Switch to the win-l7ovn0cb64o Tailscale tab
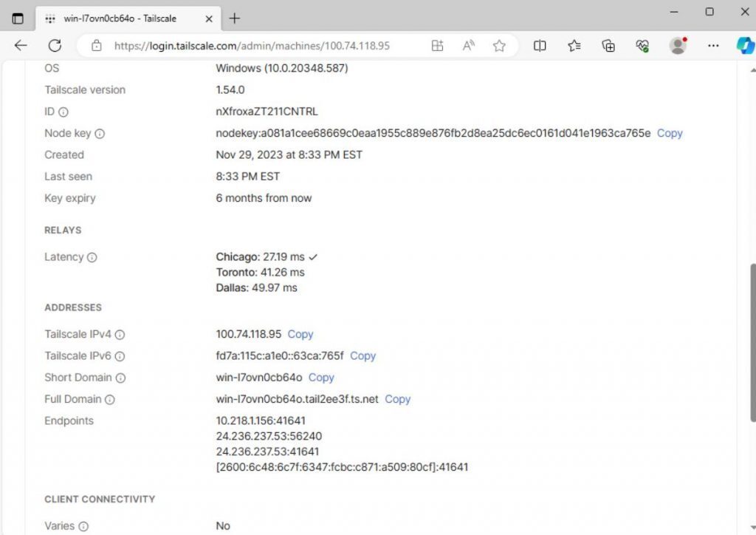The height and width of the screenshot is (535, 756). [118, 18]
